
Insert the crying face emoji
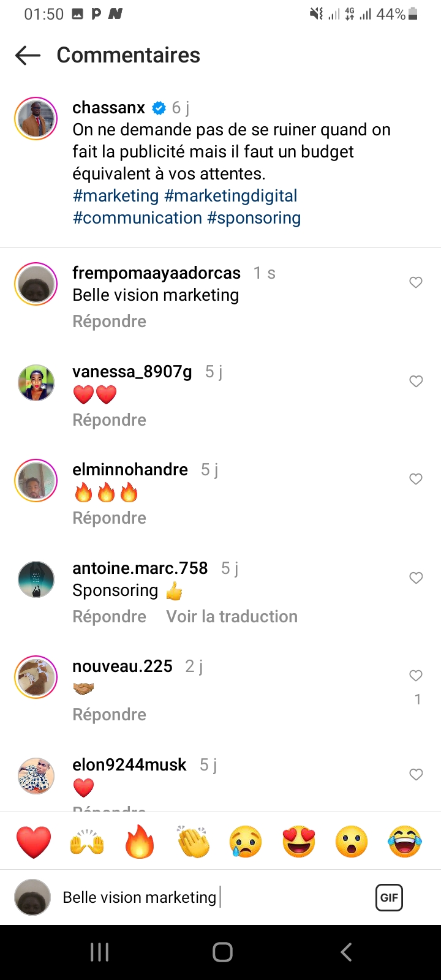[x=246, y=842]
